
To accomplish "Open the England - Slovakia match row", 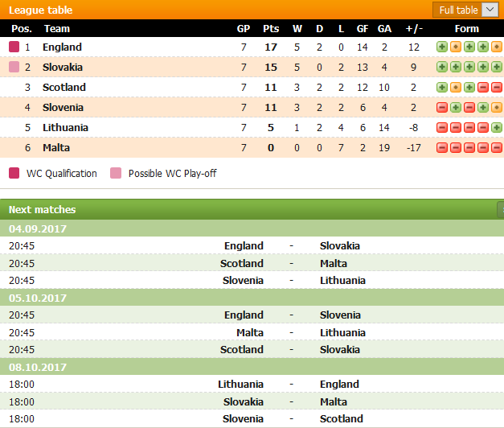I will (252, 246).
